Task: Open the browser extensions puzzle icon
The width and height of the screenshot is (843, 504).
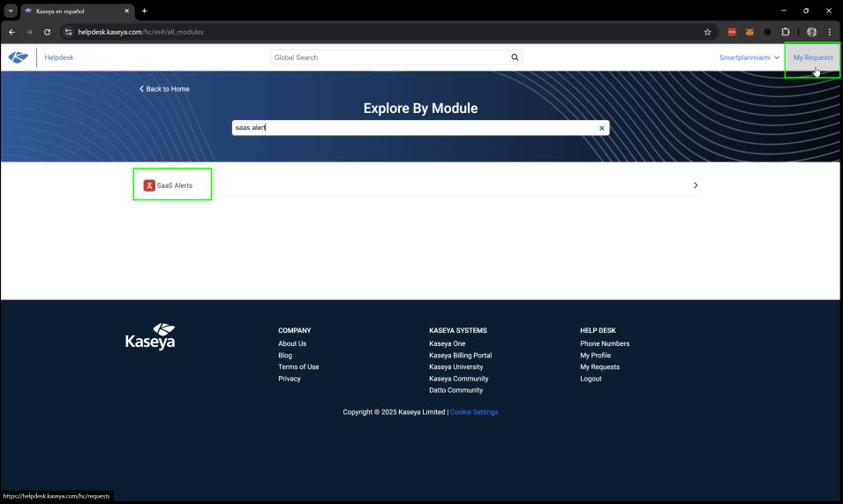Action: pos(786,33)
